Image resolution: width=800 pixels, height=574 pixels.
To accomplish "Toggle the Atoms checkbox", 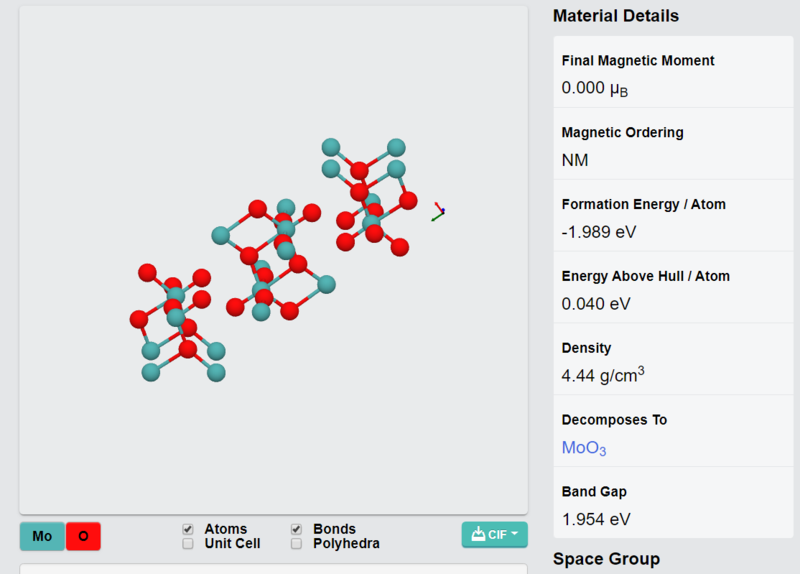I will [x=188, y=529].
